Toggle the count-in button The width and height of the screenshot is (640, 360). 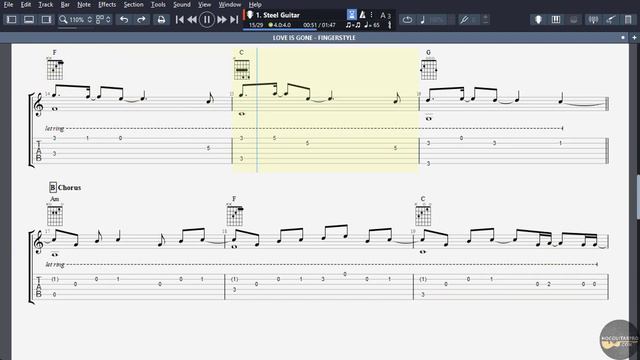click(x=351, y=14)
